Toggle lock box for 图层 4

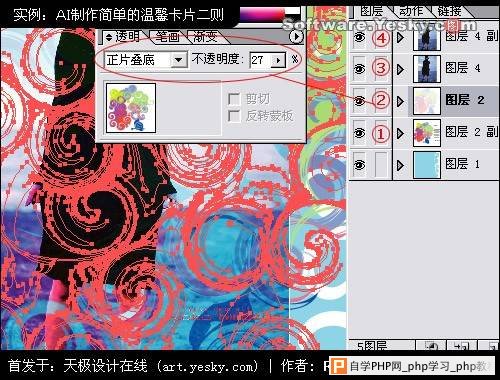[380, 68]
